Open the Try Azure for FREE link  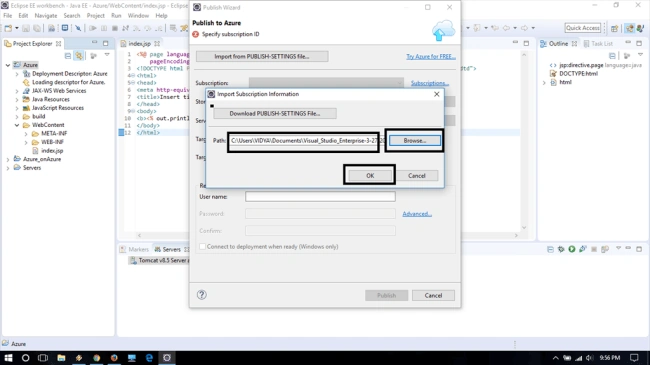431,56
